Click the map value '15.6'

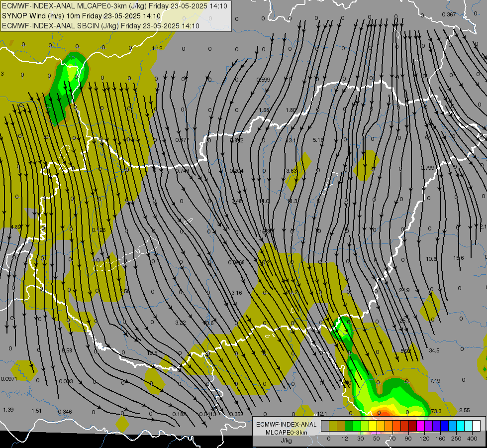(459, 258)
